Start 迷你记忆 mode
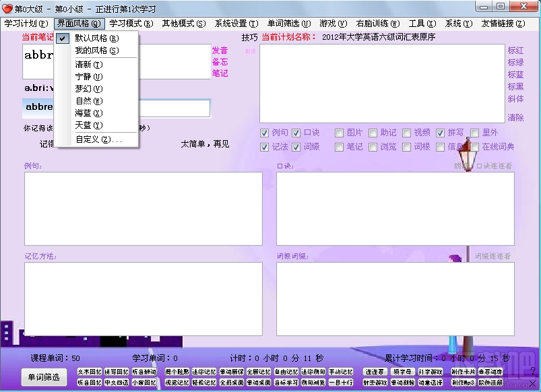541x392 pixels. coord(204,372)
